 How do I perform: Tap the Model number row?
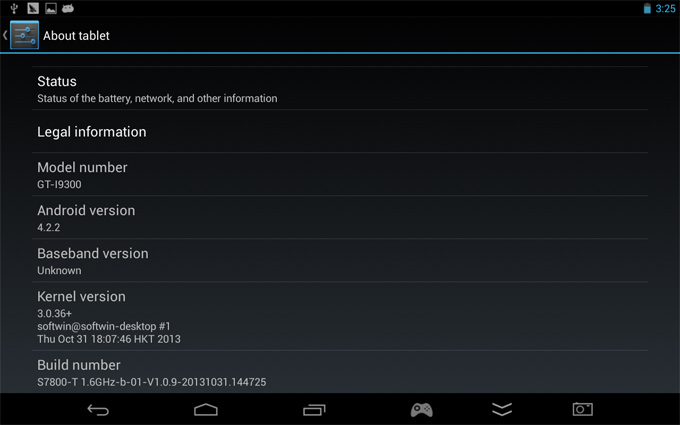[340, 174]
